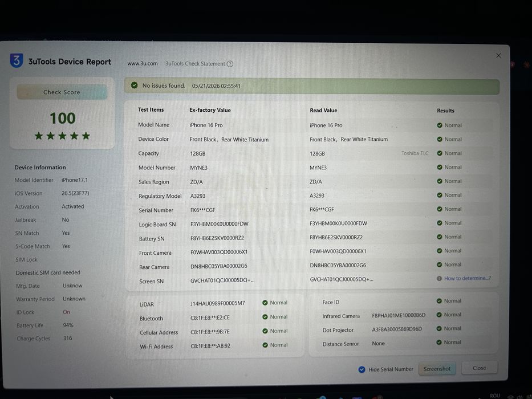Click the Battery Life 94% value
This screenshot has height=399, width=532.
click(x=68, y=325)
